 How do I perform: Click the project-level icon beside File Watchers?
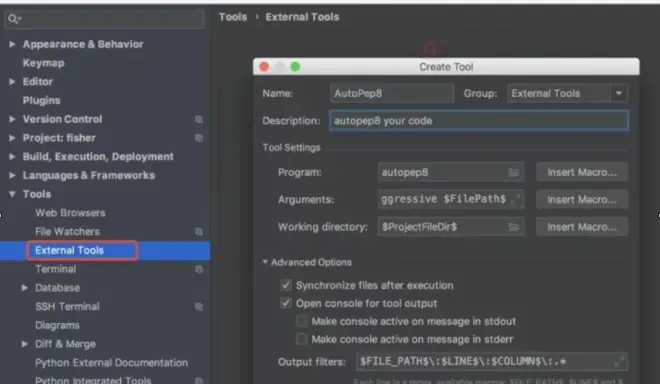pyautogui.click(x=199, y=232)
